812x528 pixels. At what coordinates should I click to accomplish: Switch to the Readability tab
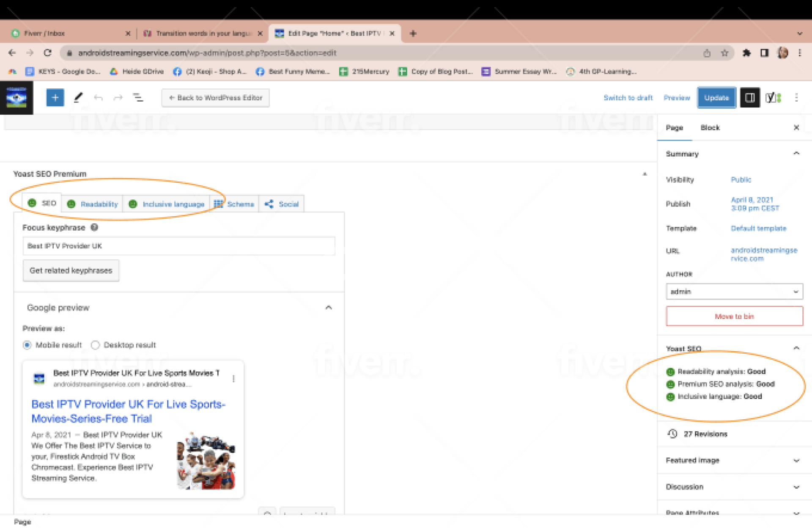(x=99, y=204)
